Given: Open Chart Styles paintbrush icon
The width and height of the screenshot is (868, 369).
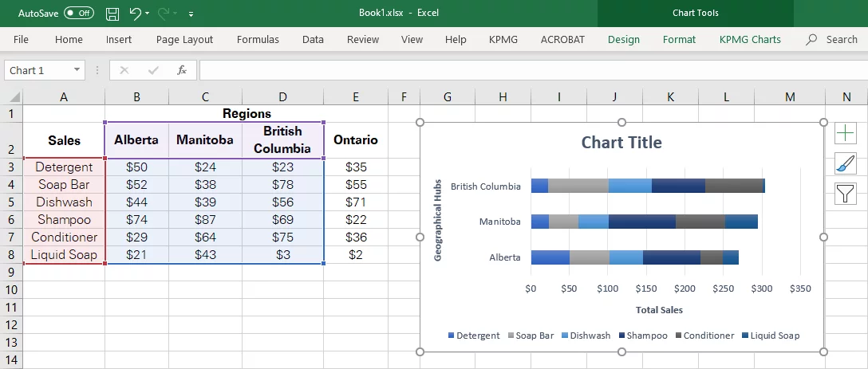Looking at the screenshot, I should point(846,164).
